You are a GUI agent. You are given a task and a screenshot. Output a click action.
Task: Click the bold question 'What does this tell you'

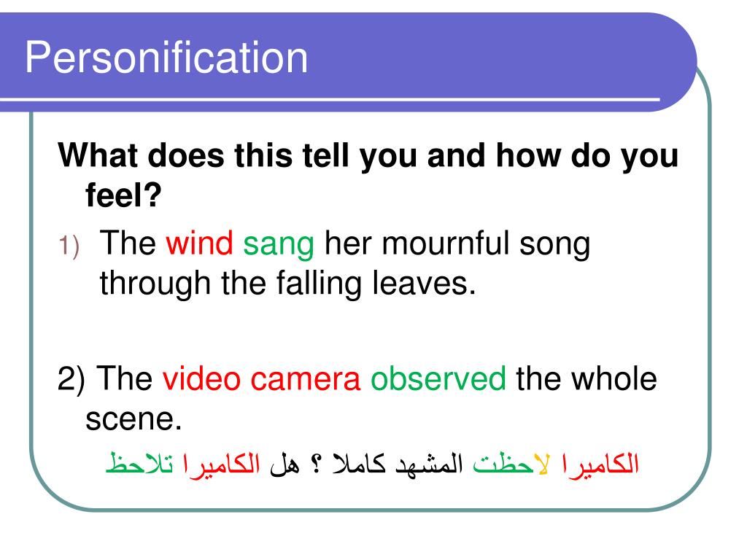pos(236,156)
